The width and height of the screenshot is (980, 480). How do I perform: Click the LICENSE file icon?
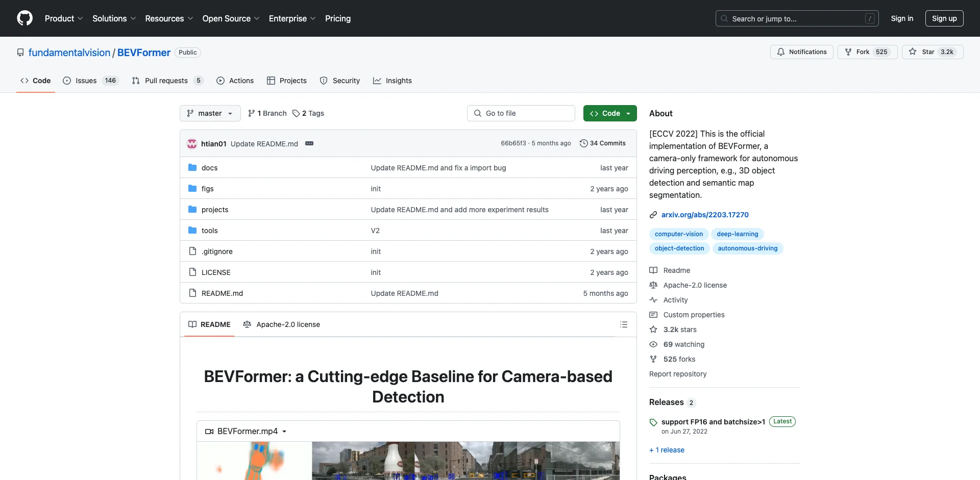192,272
